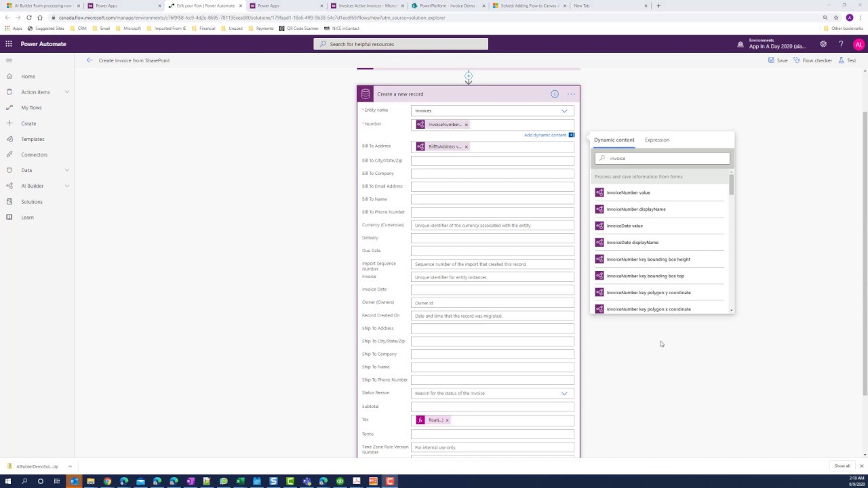Open the help question mark icon
Screen dimensions: 868x488
pyautogui.click(x=841, y=44)
